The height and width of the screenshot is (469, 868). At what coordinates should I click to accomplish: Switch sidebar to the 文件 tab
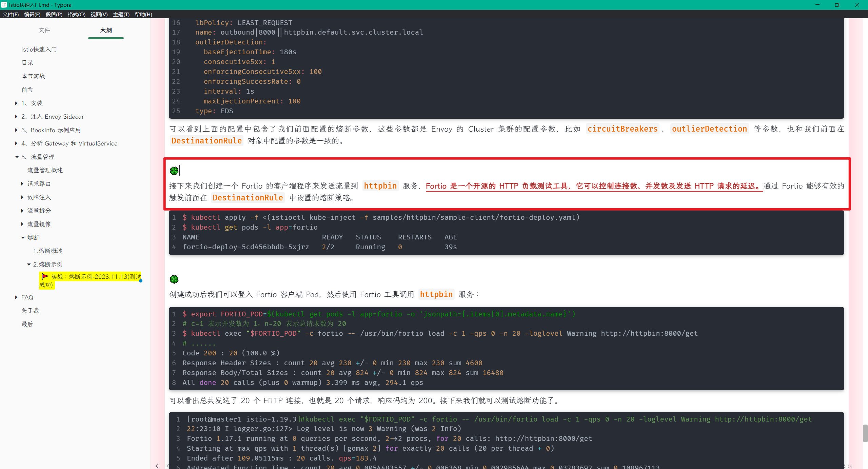44,30
